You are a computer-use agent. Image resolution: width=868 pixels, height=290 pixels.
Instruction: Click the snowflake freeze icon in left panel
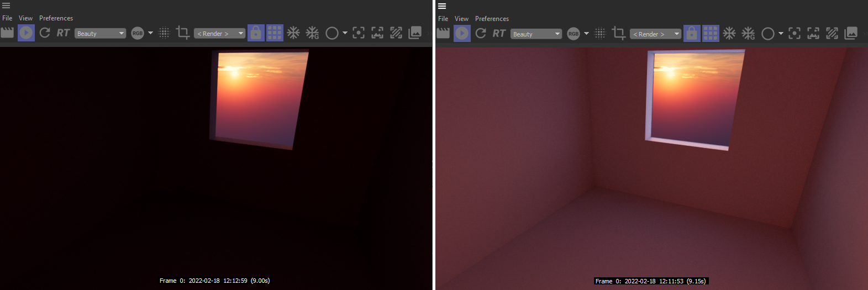coord(293,33)
